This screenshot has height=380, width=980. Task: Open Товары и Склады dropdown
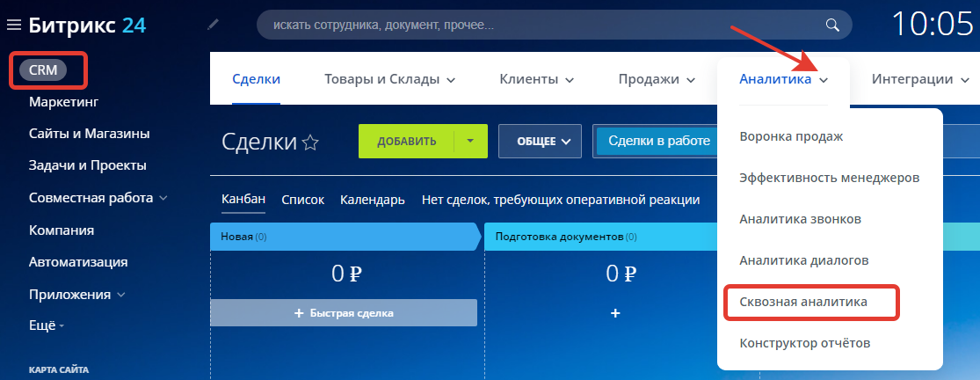click(x=389, y=79)
